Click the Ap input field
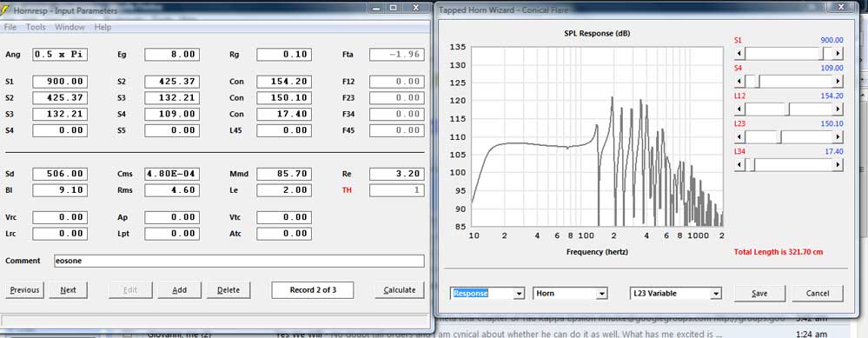Viewport: 868px width, 338px height. tap(172, 217)
